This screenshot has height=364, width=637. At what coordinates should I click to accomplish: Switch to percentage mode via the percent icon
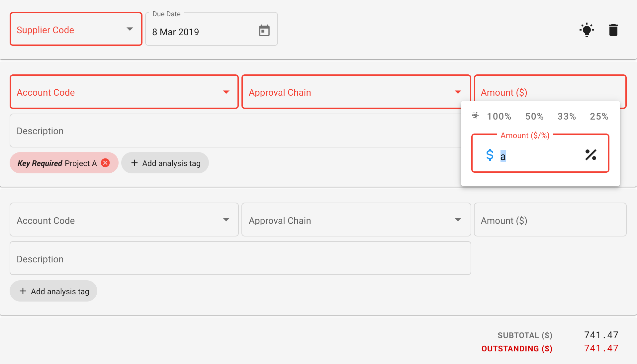point(590,154)
